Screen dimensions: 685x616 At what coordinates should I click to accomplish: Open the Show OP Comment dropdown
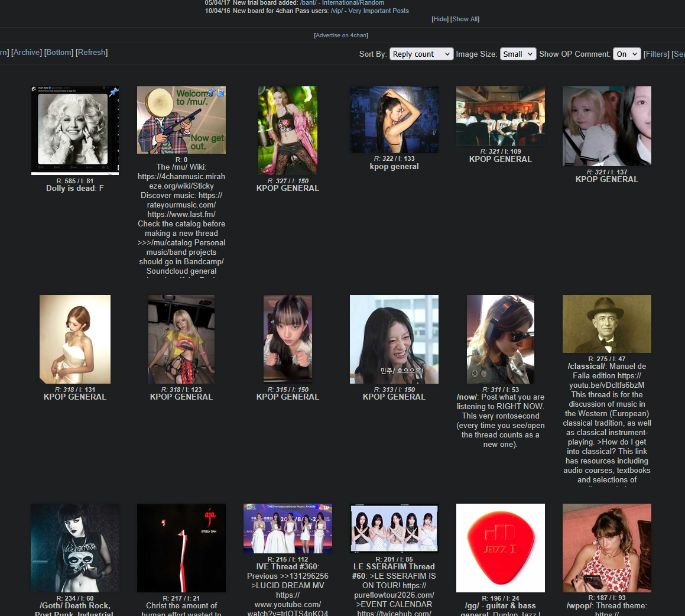626,54
